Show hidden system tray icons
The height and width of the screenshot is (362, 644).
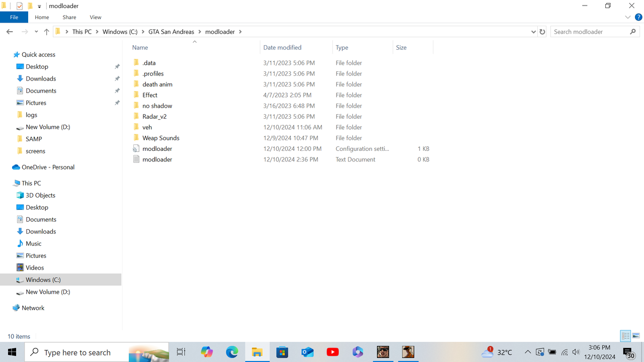pos(527,352)
